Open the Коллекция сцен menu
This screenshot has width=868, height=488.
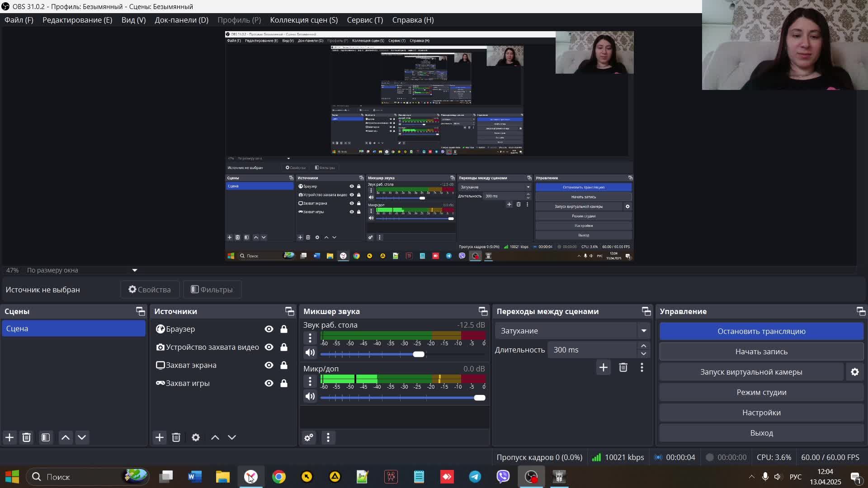304,20
